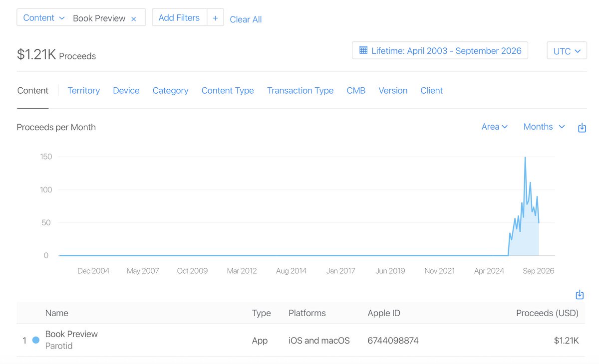Sort by Proceeds (USD) column header
This screenshot has width=599, height=364.
pyautogui.click(x=547, y=313)
